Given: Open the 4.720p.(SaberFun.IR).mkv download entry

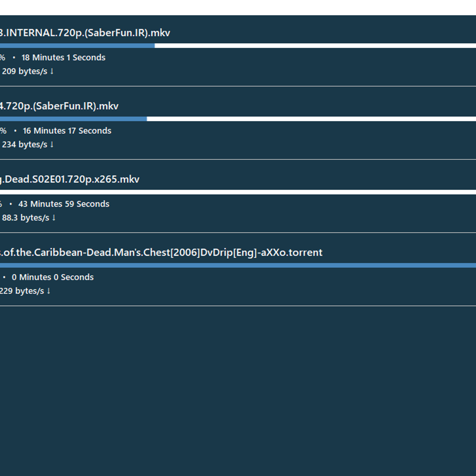Looking at the screenshot, I should pyautogui.click(x=59, y=106).
